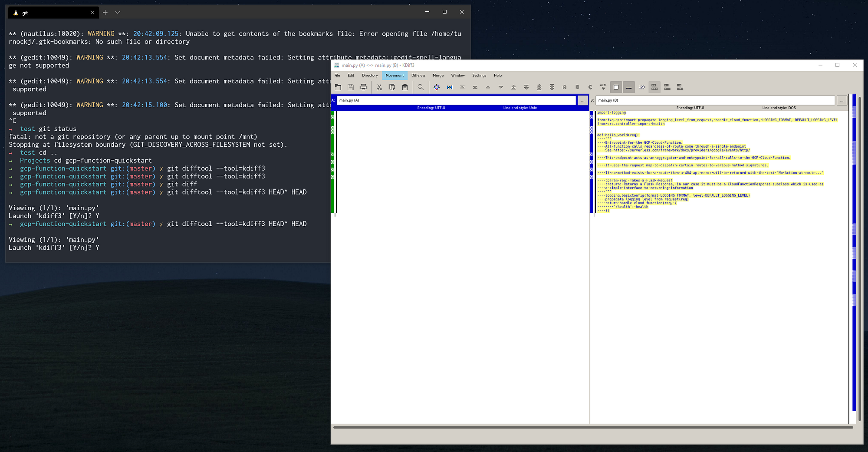
Task: Print the current diff
Action: point(364,87)
